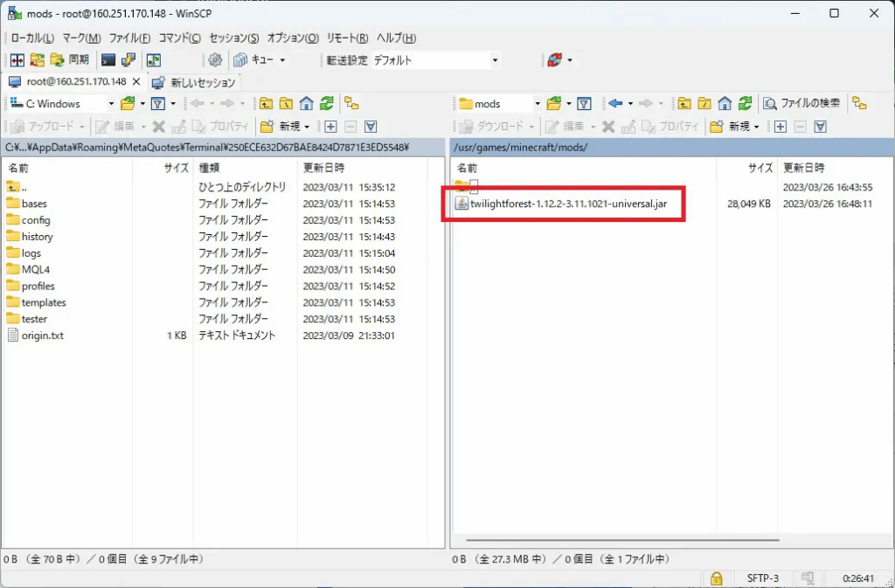This screenshot has height=588, width=895.
Task: Click the synchronize (同期) button
Action: pos(70,60)
